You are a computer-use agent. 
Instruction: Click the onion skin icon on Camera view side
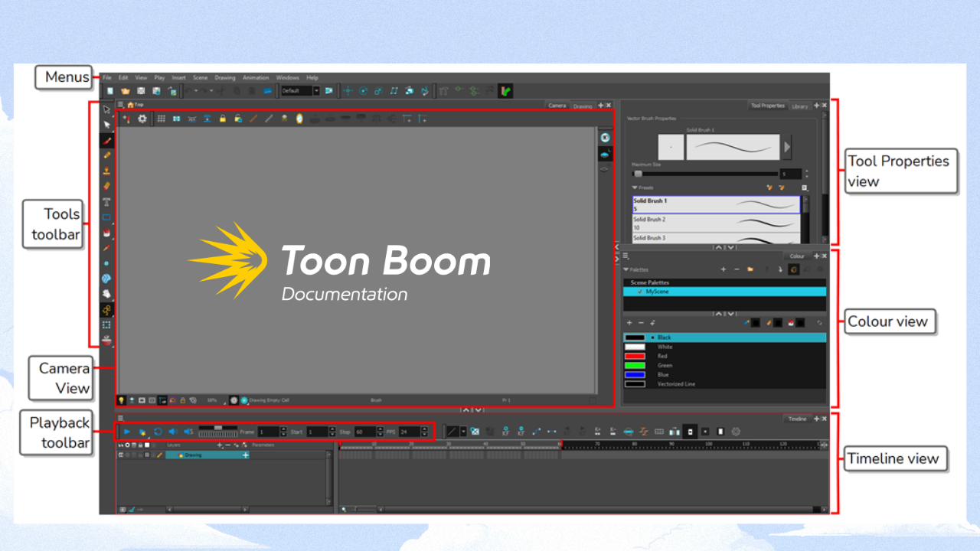click(x=605, y=153)
